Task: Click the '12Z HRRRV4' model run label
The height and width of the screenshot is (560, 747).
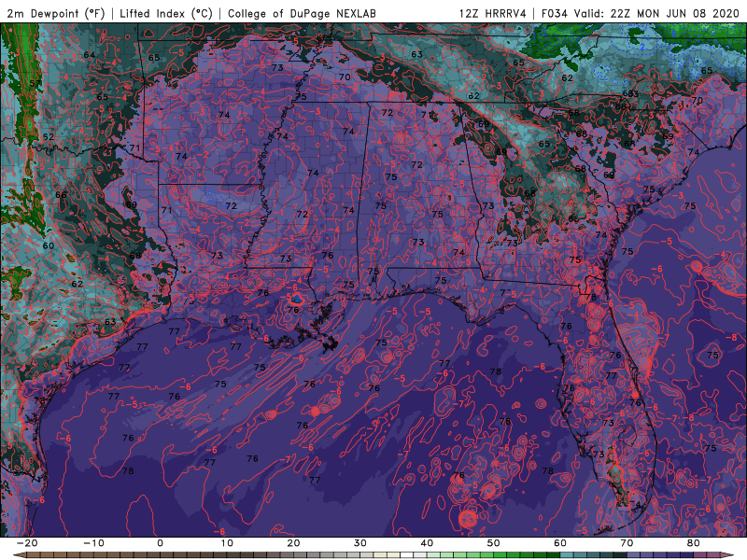Action: click(493, 13)
